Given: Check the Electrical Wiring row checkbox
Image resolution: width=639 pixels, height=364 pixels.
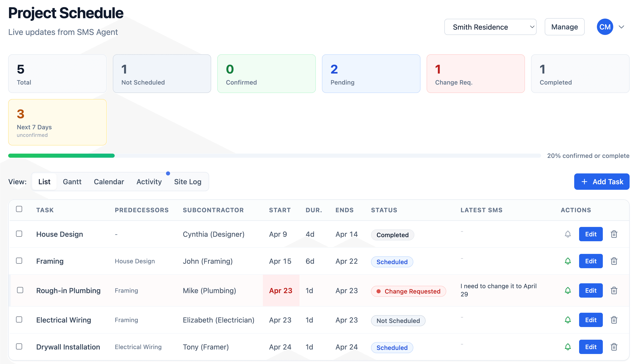Looking at the screenshot, I should tap(19, 320).
